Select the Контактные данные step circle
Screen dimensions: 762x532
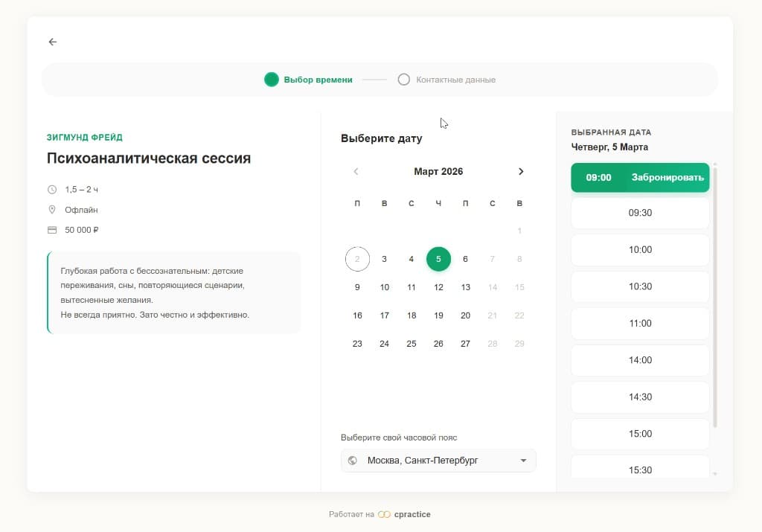[404, 79]
